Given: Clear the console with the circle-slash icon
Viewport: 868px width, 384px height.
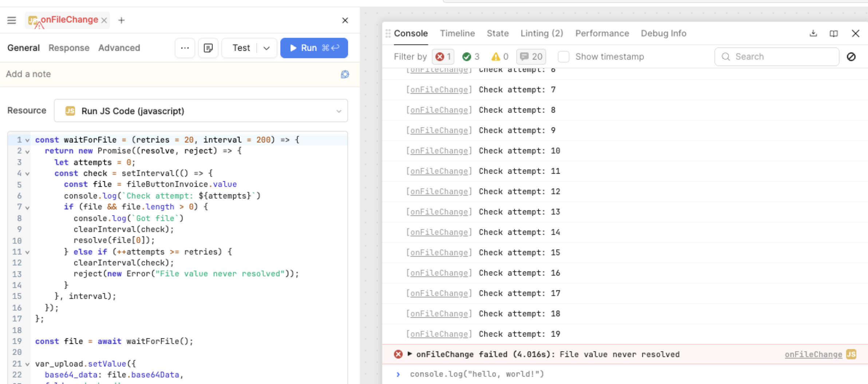Looking at the screenshot, I should [x=851, y=57].
